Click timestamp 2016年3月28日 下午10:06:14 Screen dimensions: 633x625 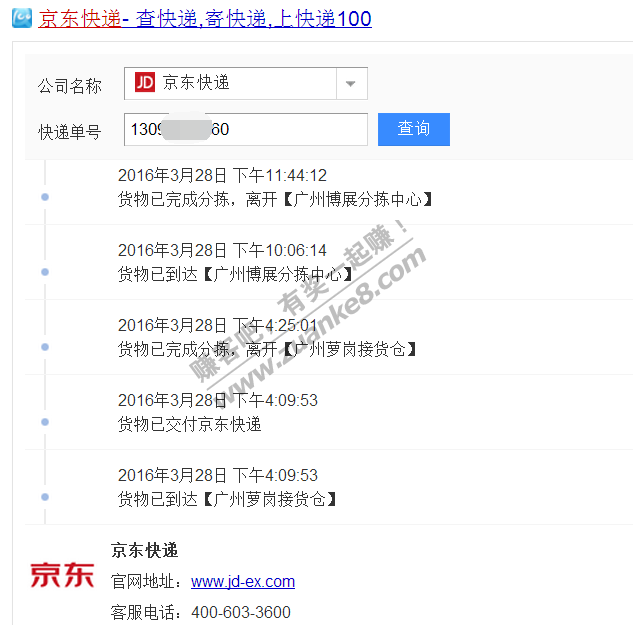tap(222, 251)
